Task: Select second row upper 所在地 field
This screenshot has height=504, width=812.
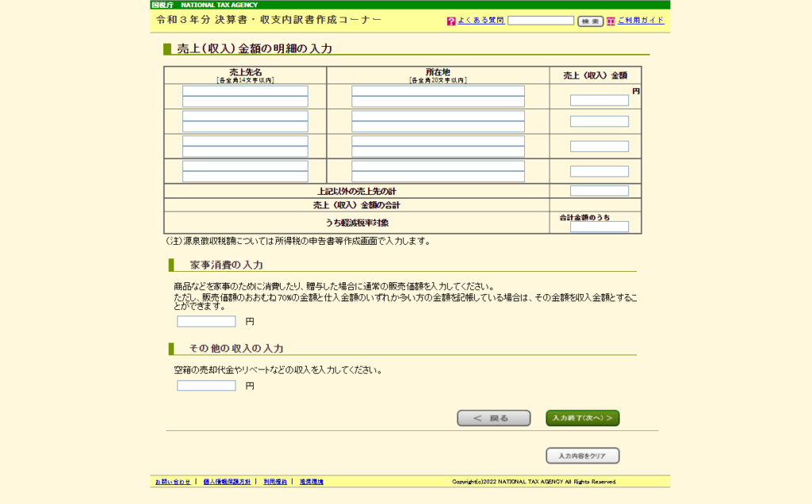Action: point(438,116)
